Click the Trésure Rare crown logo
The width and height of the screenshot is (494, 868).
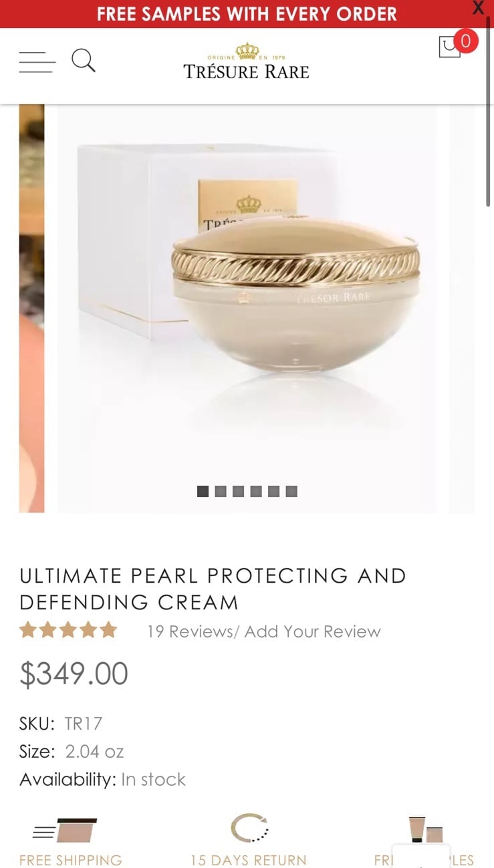point(247,61)
